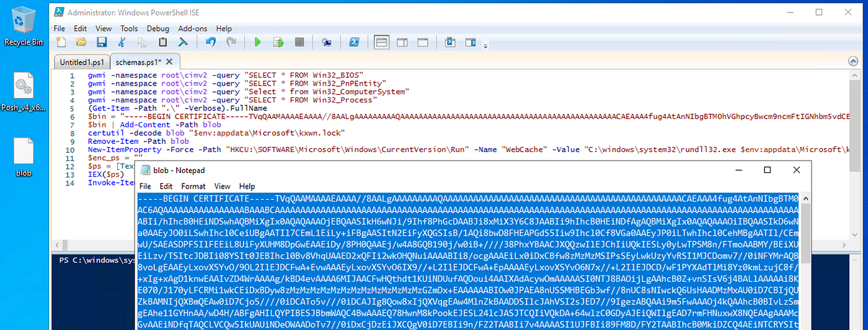This screenshot has height=330, width=868.
Task: Save the script with the floppy icon
Action: [102, 42]
